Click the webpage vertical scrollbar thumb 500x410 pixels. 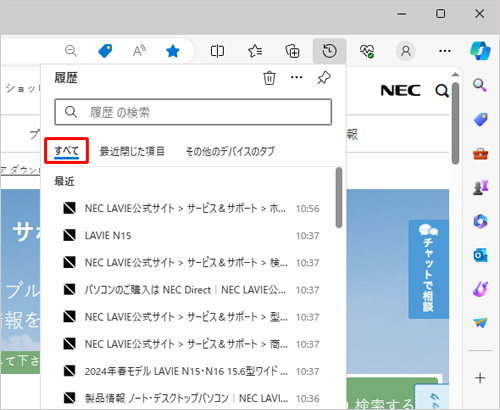[456, 123]
